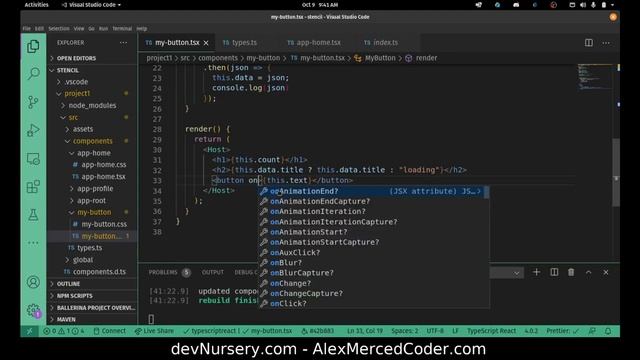Open notifications bell in status bar

click(x=608, y=331)
